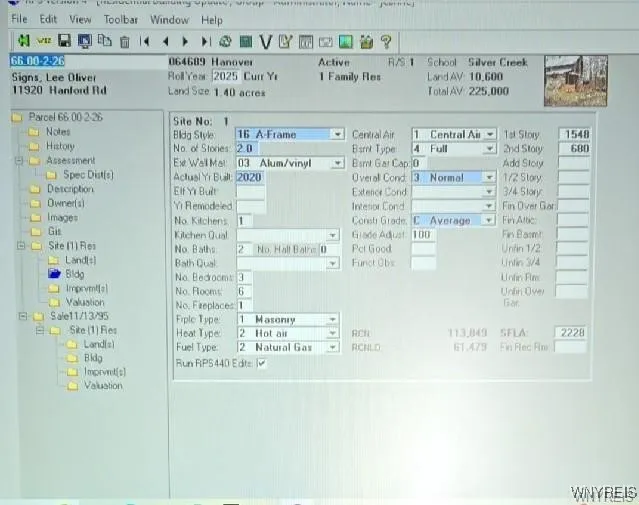
Task: Select the History folder in tree
Action: pos(59,146)
